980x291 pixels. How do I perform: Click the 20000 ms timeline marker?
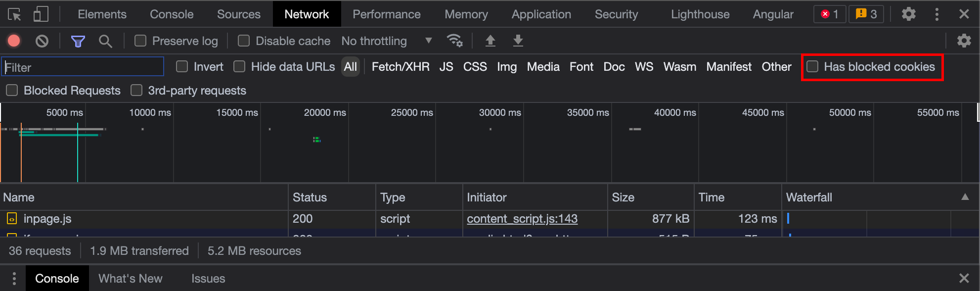325,112
